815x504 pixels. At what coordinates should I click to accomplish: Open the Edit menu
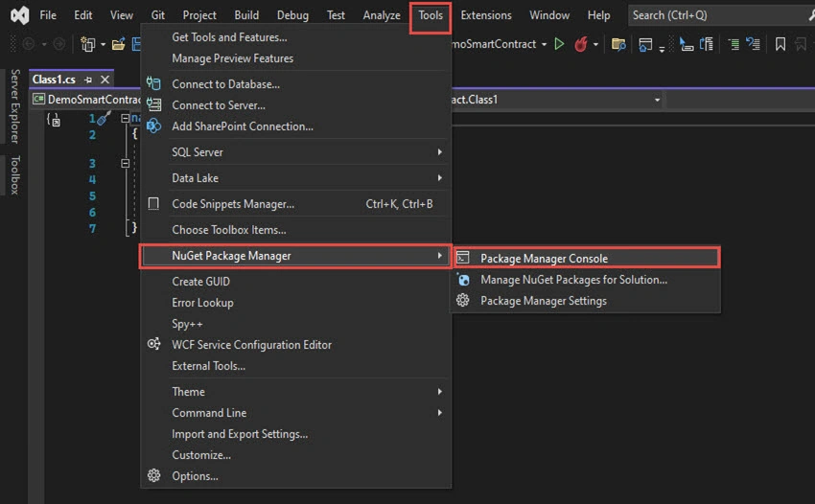(83, 15)
